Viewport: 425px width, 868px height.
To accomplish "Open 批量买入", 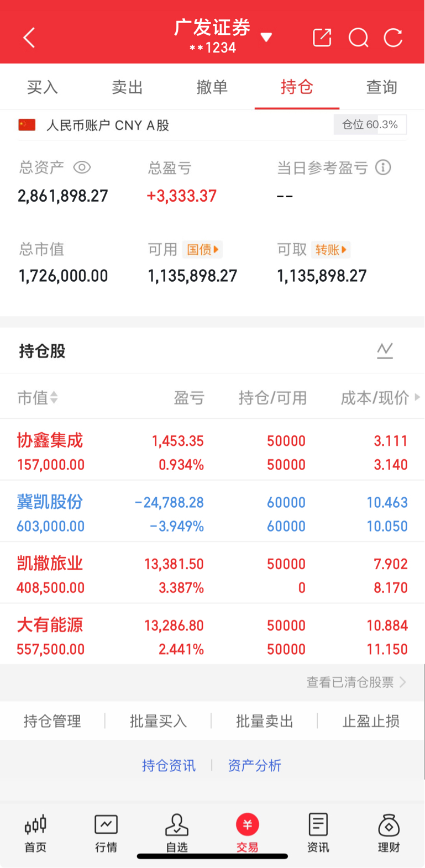I will (x=159, y=721).
